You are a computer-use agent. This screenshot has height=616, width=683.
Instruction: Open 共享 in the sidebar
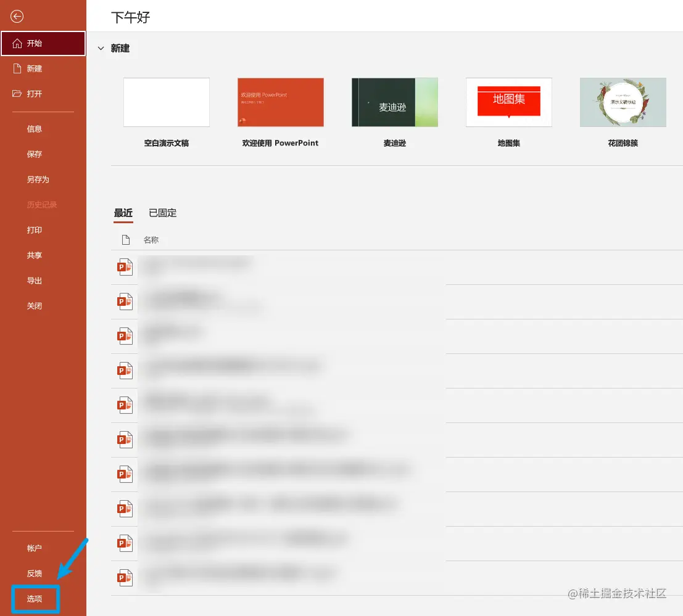coord(35,255)
